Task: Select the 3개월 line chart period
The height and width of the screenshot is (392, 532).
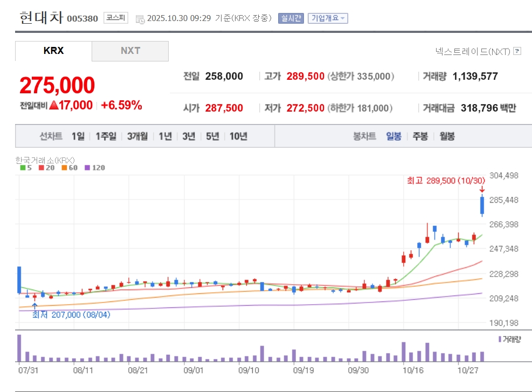Action: click(x=137, y=136)
